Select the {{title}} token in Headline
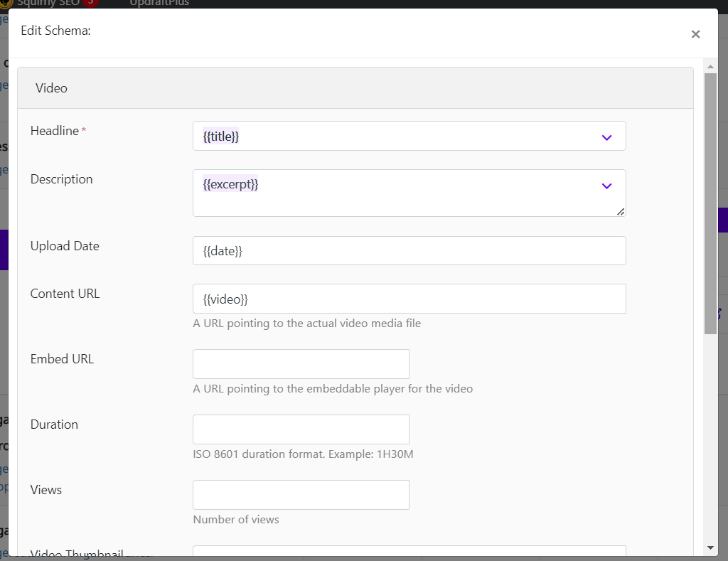 (x=220, y=136)
